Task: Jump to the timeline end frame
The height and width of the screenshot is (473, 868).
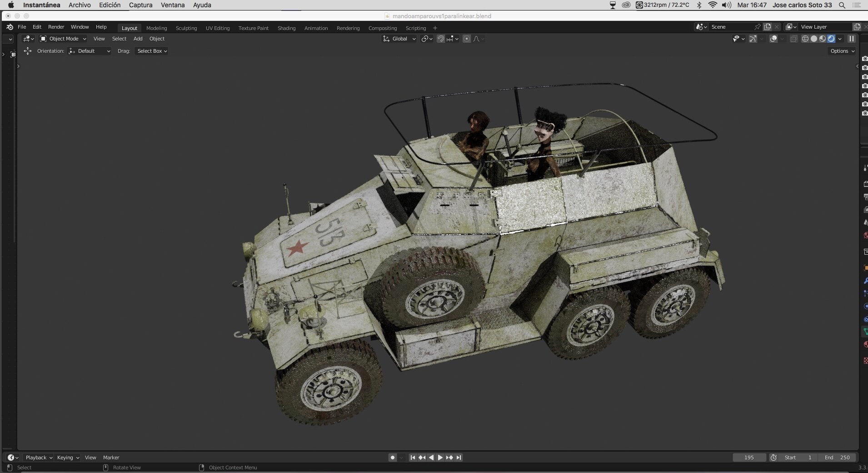Action: 459,458
